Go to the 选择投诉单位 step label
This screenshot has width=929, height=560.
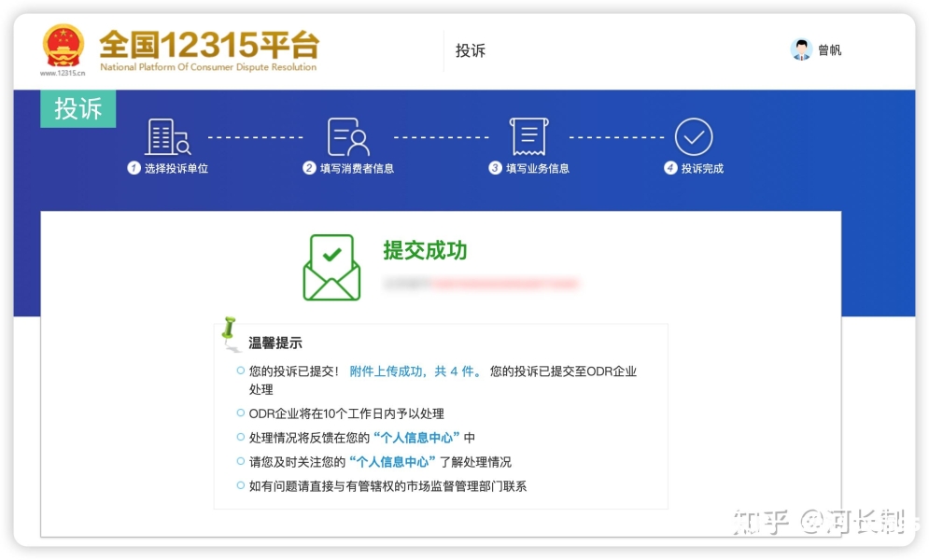click(x=176, y=169)
